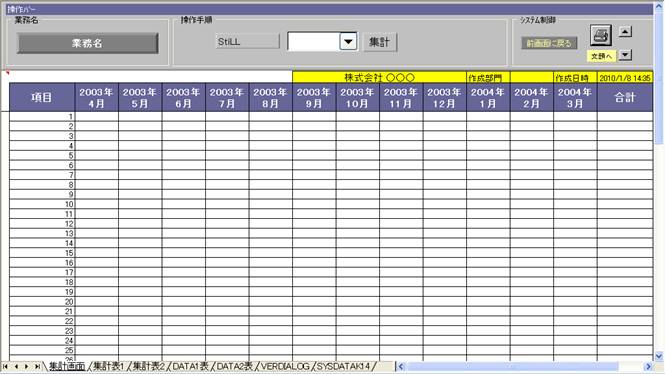Select item row number 1 cell

coord(42,117)
